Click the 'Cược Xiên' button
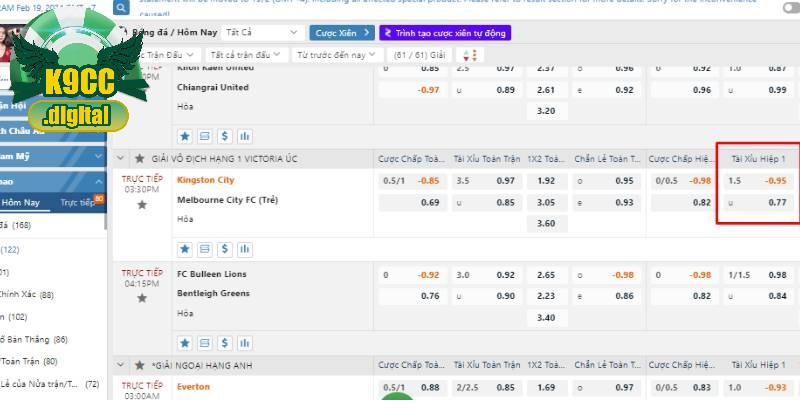The width and height of the screenshot is (800, 409). coord(340,33)
